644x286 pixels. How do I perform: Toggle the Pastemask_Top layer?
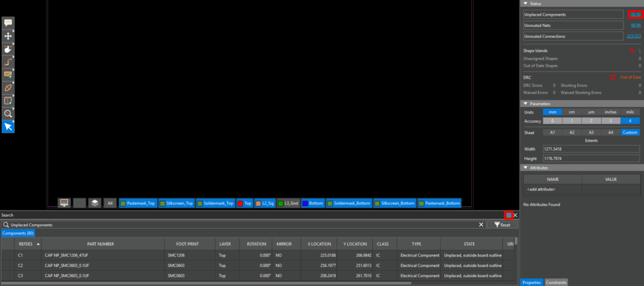tap(138, 203)
